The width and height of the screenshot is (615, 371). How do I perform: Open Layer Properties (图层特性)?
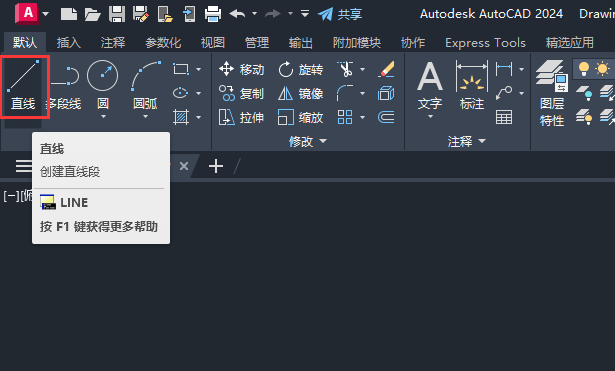pyautogui.click(x=552, y=93)
